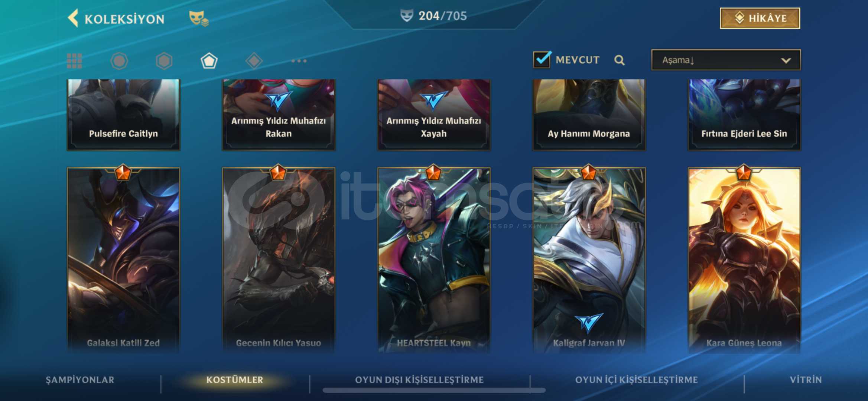The height and width of the screenshot is (401, 868).
Task: Open the Kara Güneş Leona skin card
Action: tap(744, 260)
